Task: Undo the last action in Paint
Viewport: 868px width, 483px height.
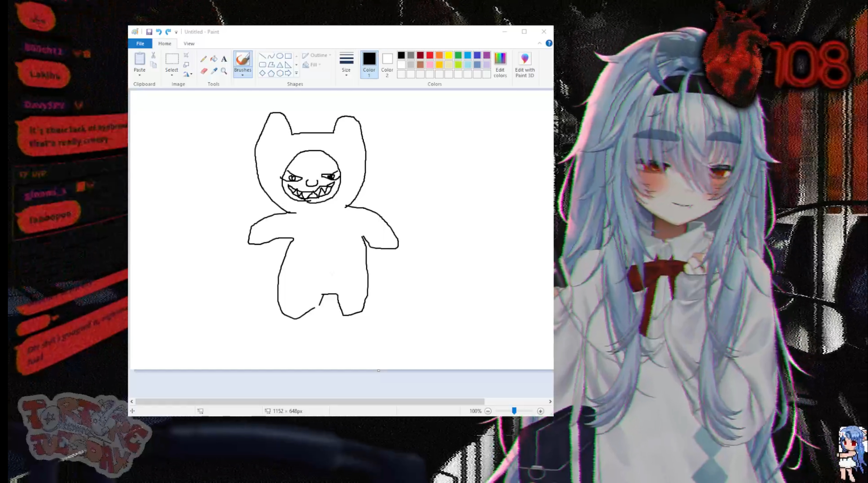Action: point(159,32)
